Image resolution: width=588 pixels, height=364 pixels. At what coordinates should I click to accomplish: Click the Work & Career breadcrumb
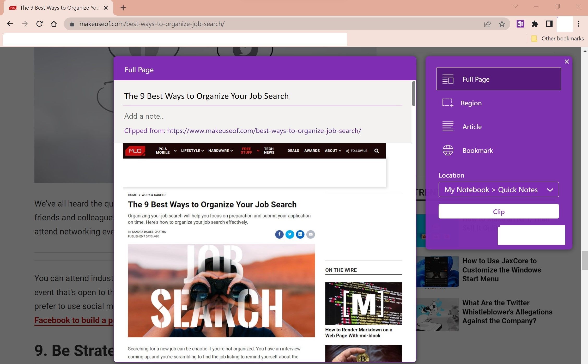(153, 195)
